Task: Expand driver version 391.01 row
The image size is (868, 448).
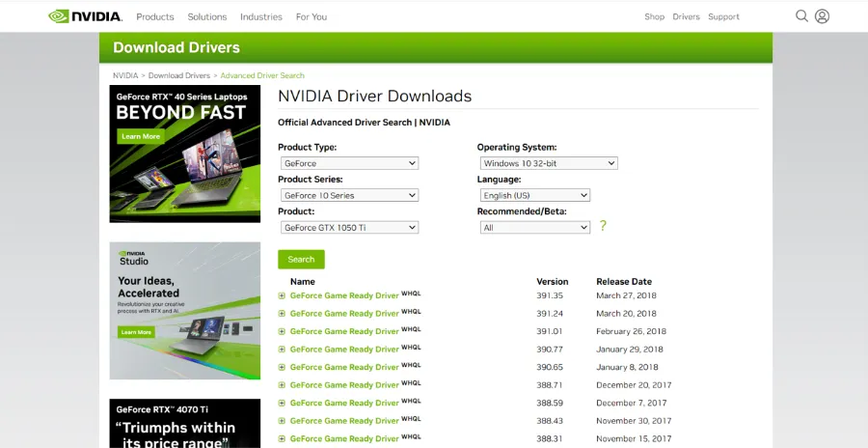Action: click(x=282, y=331)
